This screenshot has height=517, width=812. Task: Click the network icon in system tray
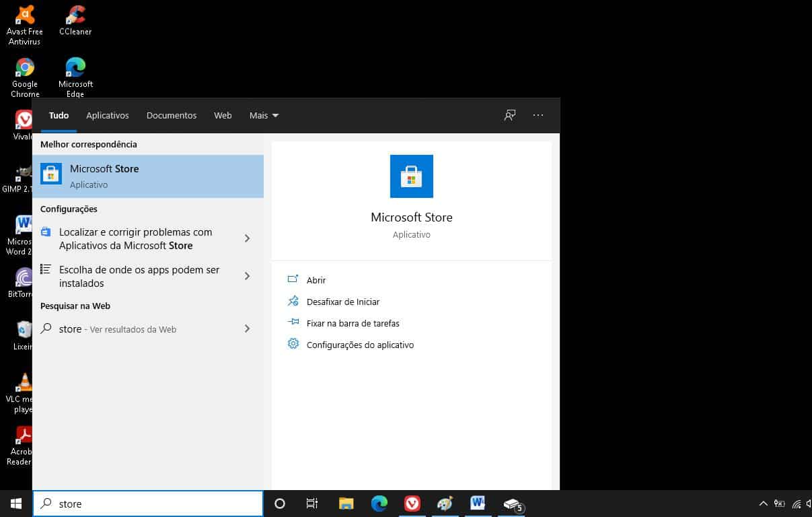[x=797, y=504]
